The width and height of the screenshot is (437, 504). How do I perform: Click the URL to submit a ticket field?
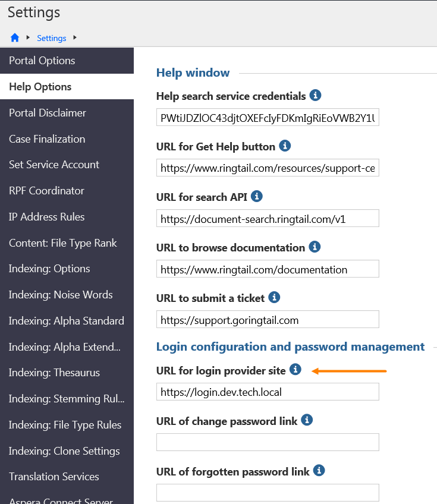(x=268, y=320)
